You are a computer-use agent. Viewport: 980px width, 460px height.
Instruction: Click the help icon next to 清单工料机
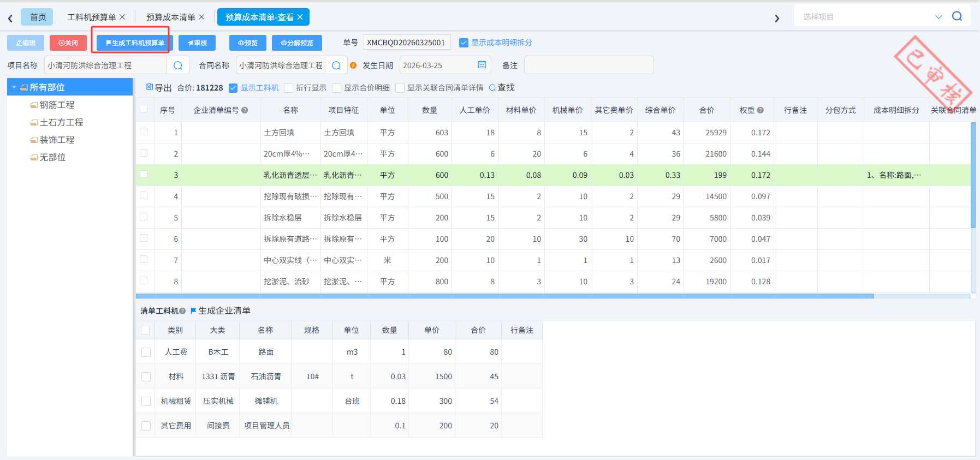pos(182,311)
